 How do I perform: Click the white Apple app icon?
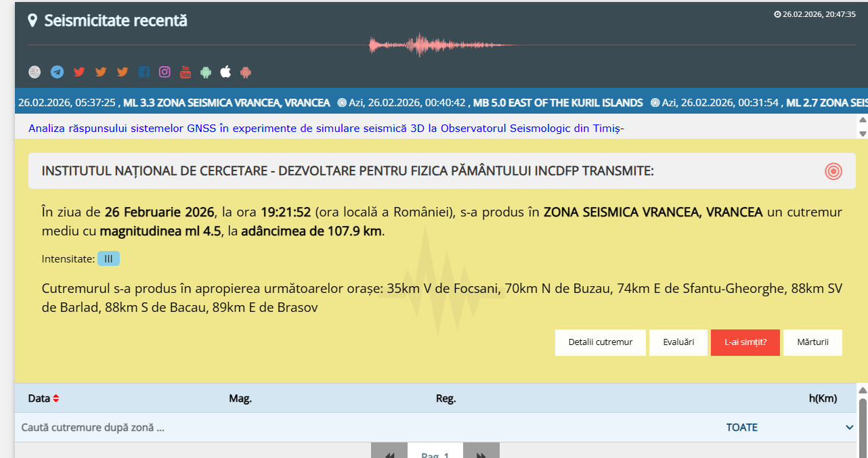[226, 72]
